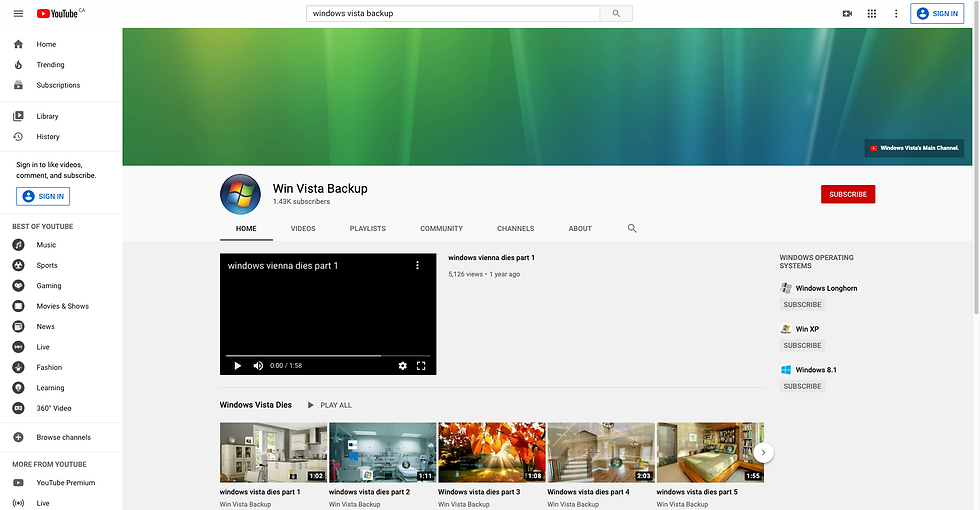Select the CHANNELS channel tab
980x510 pixels.
[516, 229]
